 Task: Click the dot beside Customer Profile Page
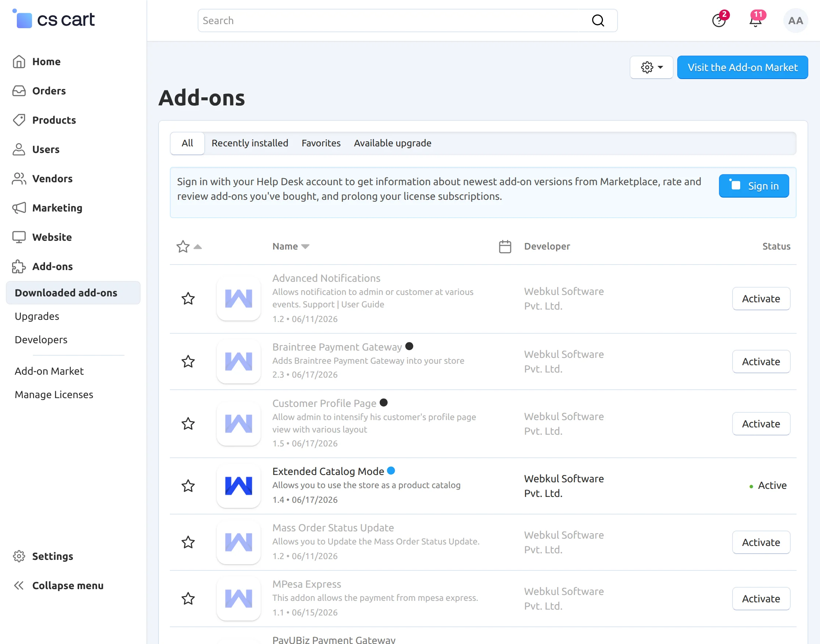pos(384,403)
